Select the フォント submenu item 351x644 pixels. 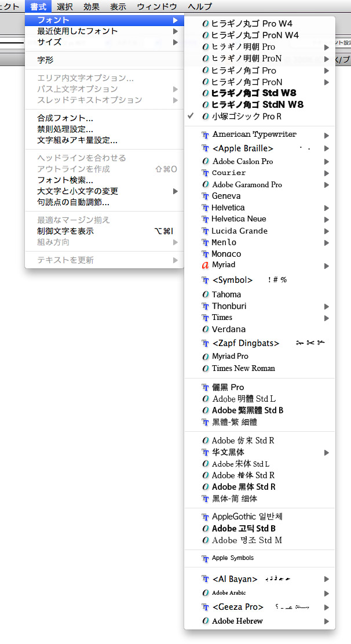104,20
